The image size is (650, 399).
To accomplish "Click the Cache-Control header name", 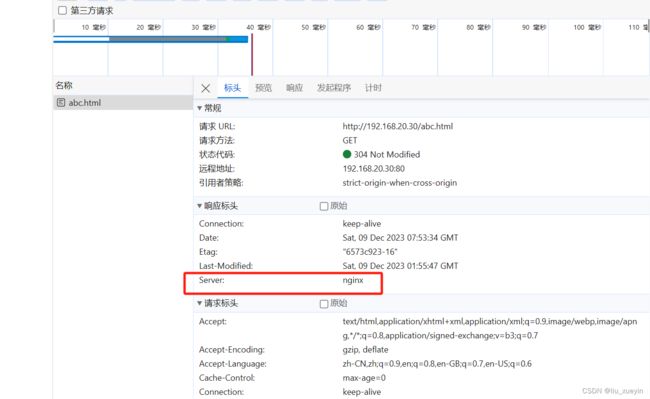I will coord(227,378).
